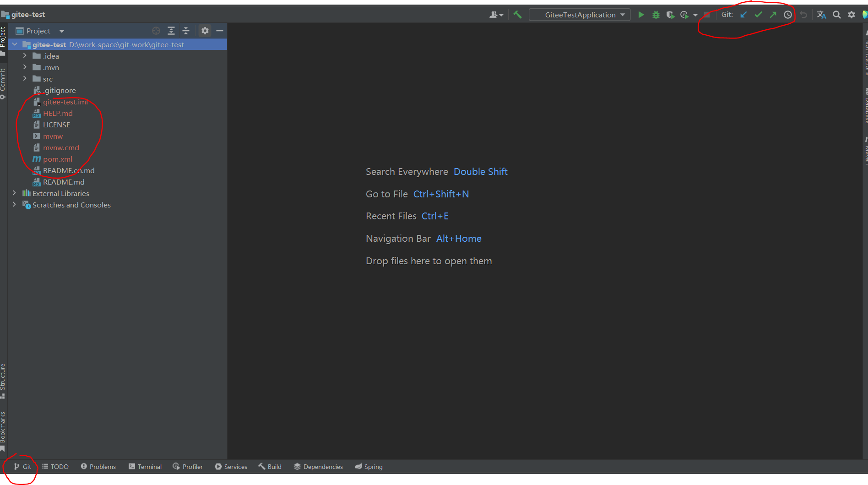Start debugging with the bug icon
The width and height of the screenshot is (868, 485).
[x=656, y=15]
